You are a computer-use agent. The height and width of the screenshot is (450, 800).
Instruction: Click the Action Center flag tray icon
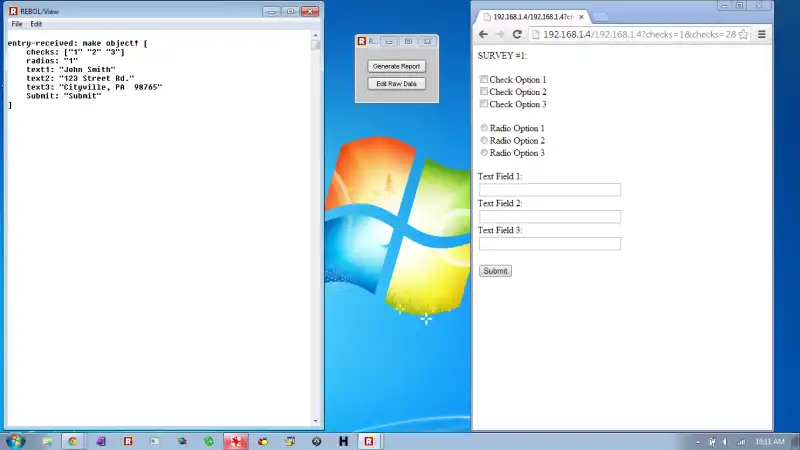[712, 442]
